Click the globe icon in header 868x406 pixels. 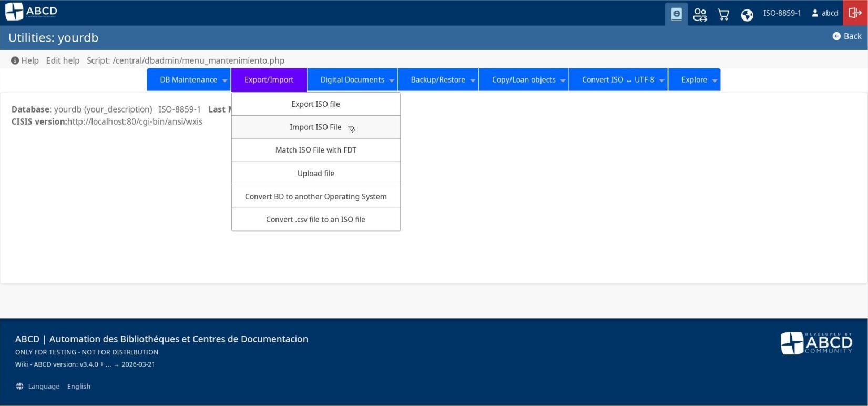coord(747,15)
